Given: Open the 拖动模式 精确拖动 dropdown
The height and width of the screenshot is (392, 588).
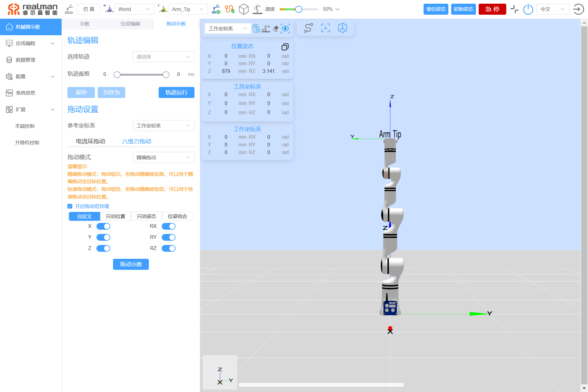Looking at the screenshot, I should click(x=163, y=157).
